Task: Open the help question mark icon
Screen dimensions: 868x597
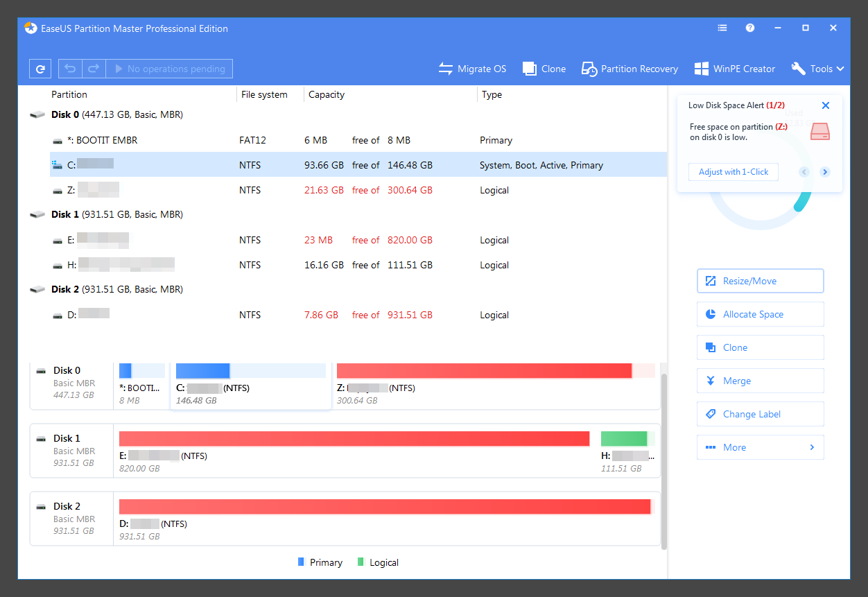Action: coord(750,28)
